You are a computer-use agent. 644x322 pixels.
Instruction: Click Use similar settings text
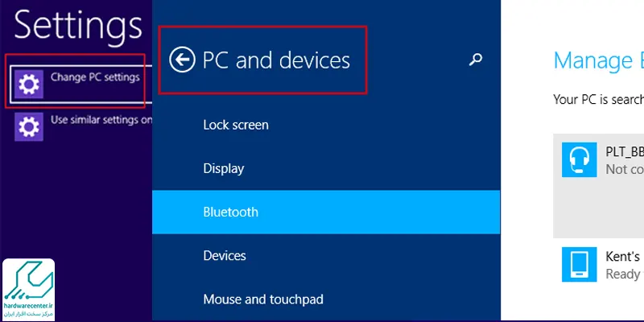point(101,120)
